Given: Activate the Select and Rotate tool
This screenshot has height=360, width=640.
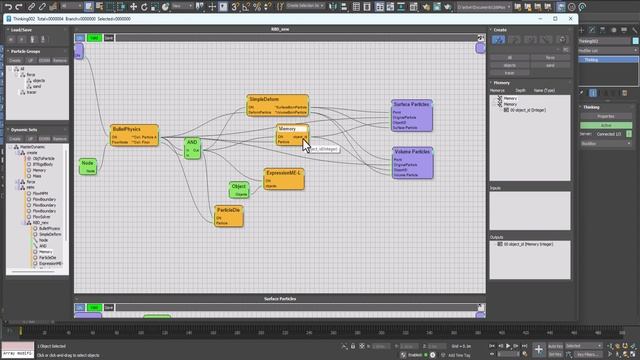Looking at the screenshot, I should 144,7.
